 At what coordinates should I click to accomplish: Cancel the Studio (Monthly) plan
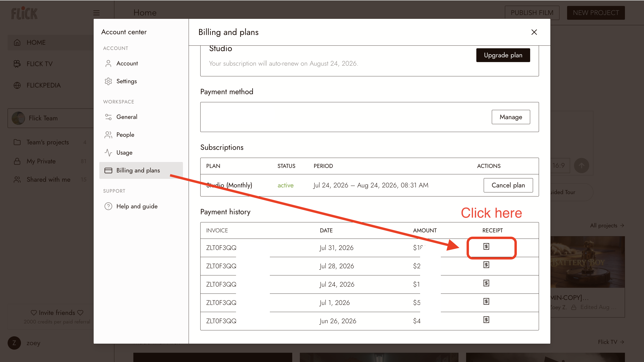(508, 185)
